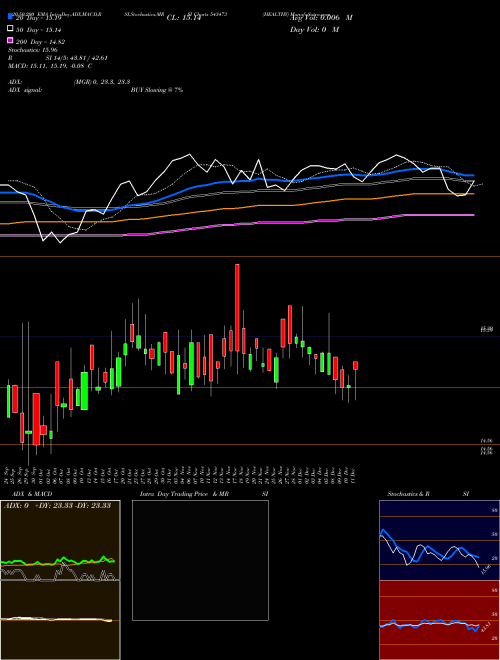Click the white 50 Day legend swatch
This screenshot has height=660, width=500.
pyautogui.click(x=11, y=29)
